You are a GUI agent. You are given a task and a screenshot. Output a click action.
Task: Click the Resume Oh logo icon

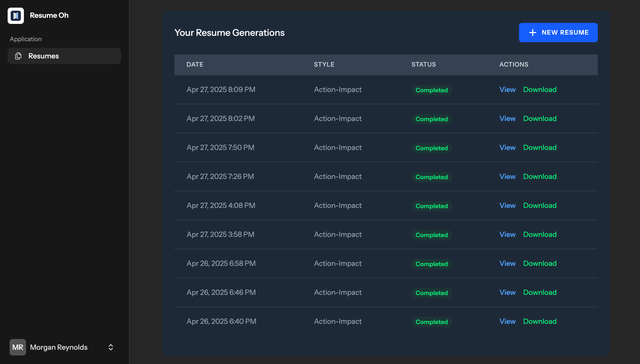[16, 16]
